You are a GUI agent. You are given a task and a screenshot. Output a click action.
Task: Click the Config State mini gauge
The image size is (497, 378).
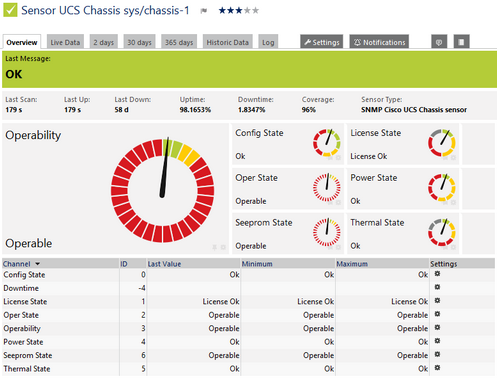pyautogui.click(x=327, y=143)
